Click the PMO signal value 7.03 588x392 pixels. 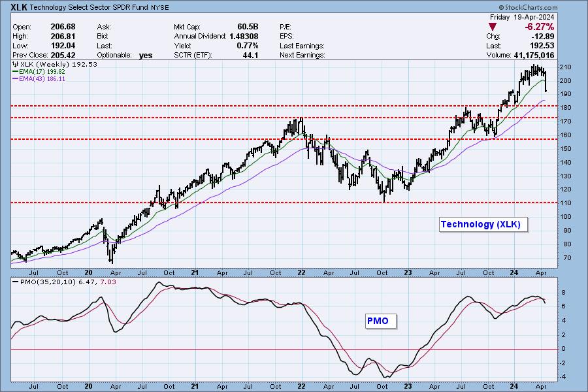pyautogui.click(x=108, y=282)
